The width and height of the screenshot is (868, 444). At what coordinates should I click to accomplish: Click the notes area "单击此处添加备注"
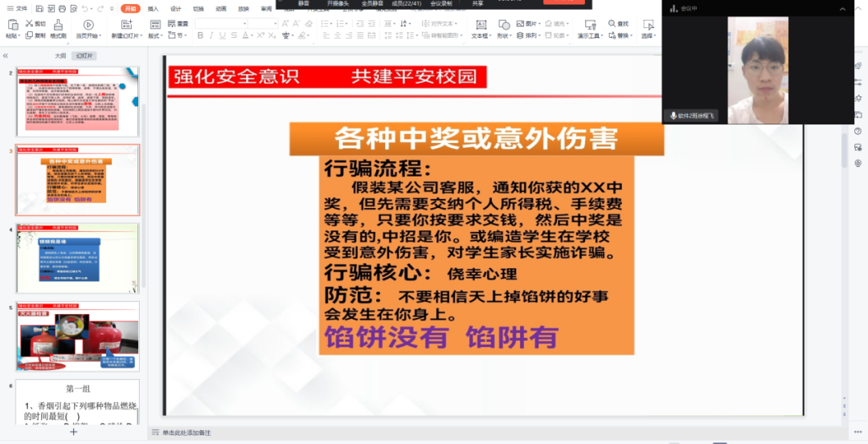pyautogui.click(x=186, y=433)
